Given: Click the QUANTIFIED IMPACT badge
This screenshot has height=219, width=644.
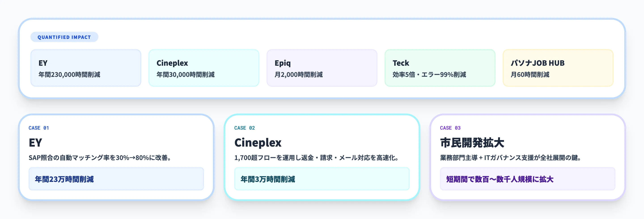Looking at the screenshot, I should tap(64, 37).
